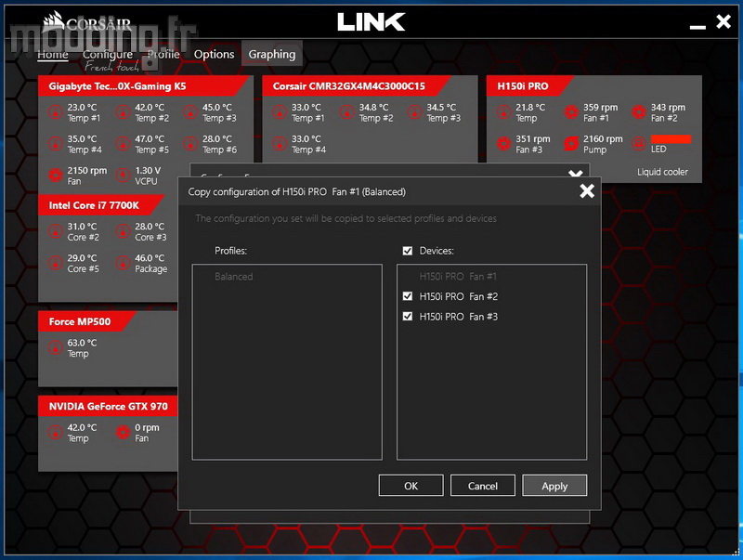Click the Gigabyte Temp #4 35.0 °C icon

pos(56,144)
